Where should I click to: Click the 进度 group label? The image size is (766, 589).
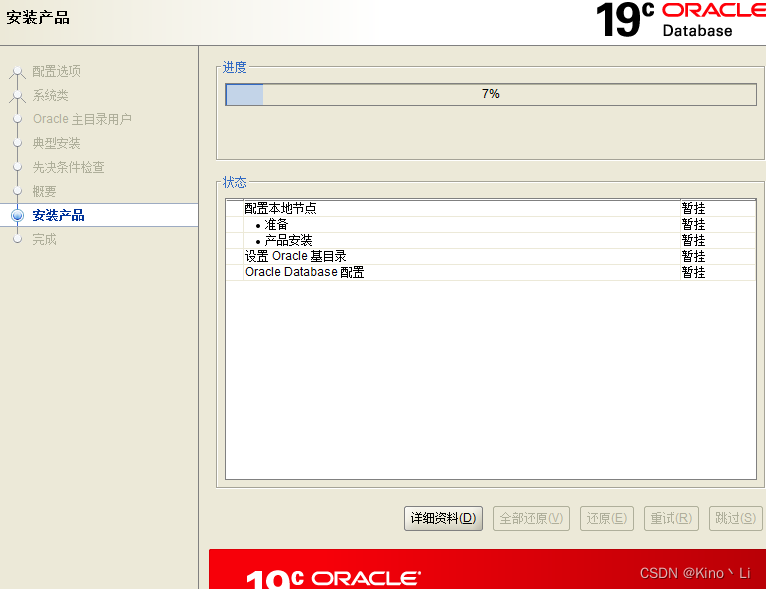coord(234,67)
